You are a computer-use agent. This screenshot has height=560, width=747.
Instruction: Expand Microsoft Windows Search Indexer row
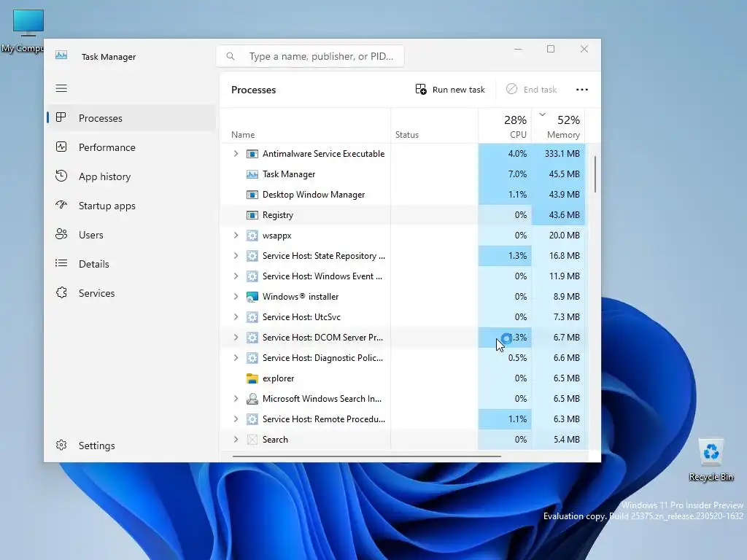236,399
